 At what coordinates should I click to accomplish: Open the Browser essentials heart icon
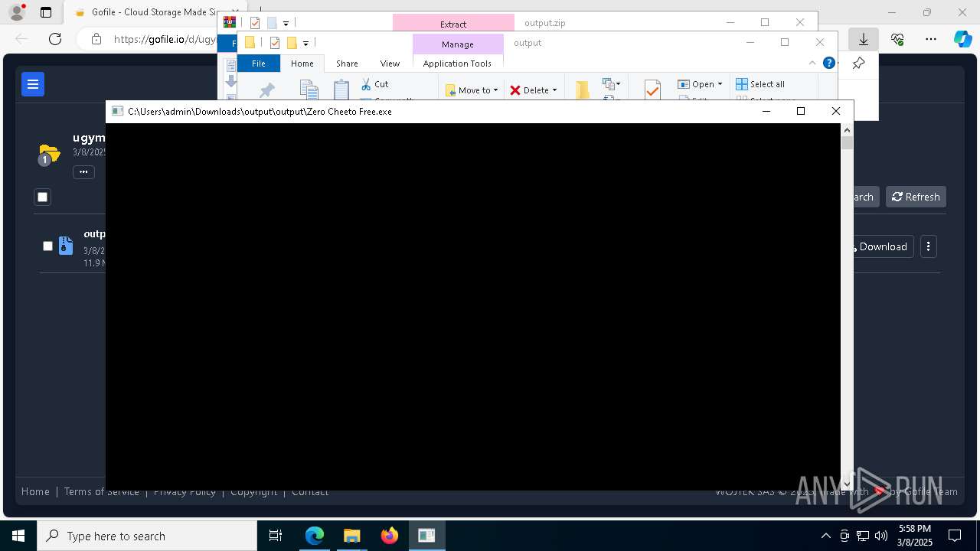coord(897,39)
